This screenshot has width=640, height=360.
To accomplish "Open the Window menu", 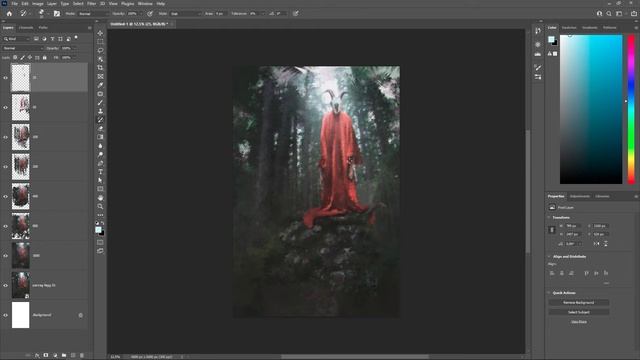I will [145, 4].
